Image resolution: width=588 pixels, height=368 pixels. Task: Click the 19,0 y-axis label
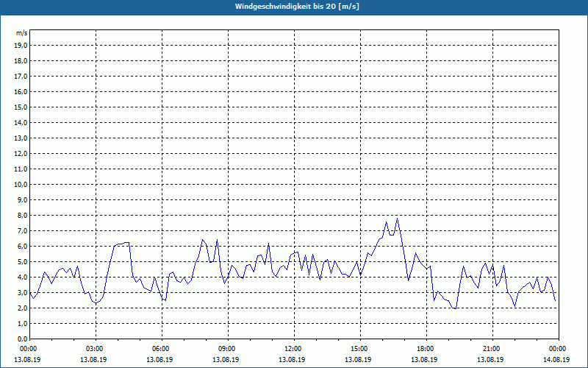21,46
